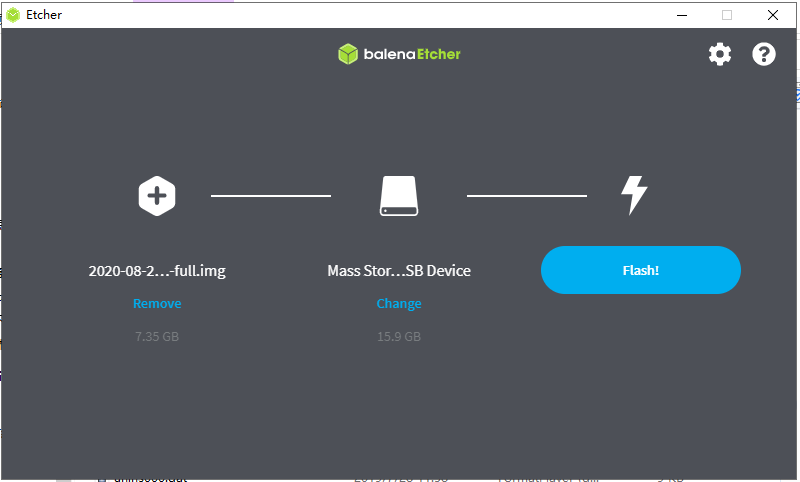The height and width of the screenshot is (482, 800).
Task: Click the target drive icon
Action: (x=398, y=196)
